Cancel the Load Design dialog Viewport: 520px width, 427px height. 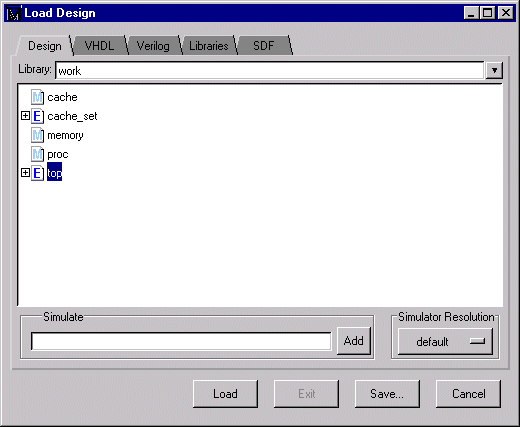click(x=468, y=394)
